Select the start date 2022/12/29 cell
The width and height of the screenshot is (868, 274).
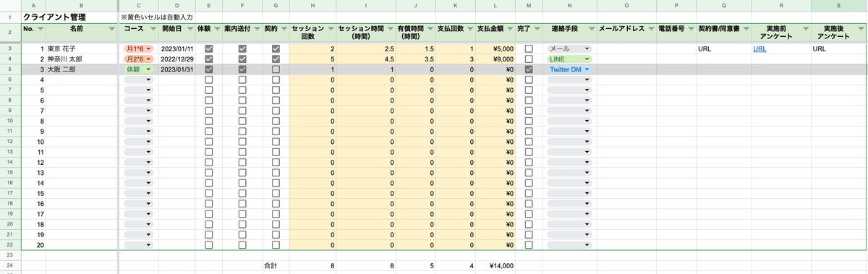click(176, 59)
